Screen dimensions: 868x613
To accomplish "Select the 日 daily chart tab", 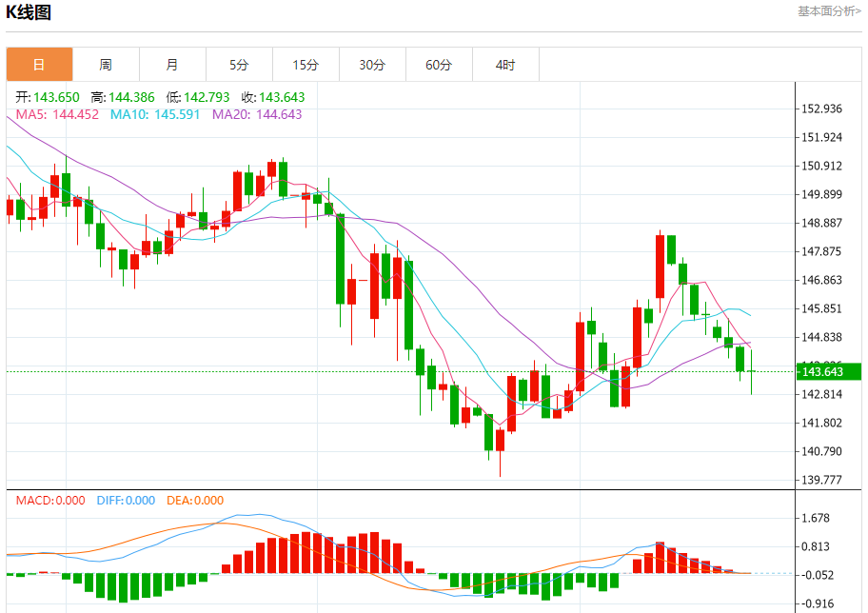I will 39,64.
